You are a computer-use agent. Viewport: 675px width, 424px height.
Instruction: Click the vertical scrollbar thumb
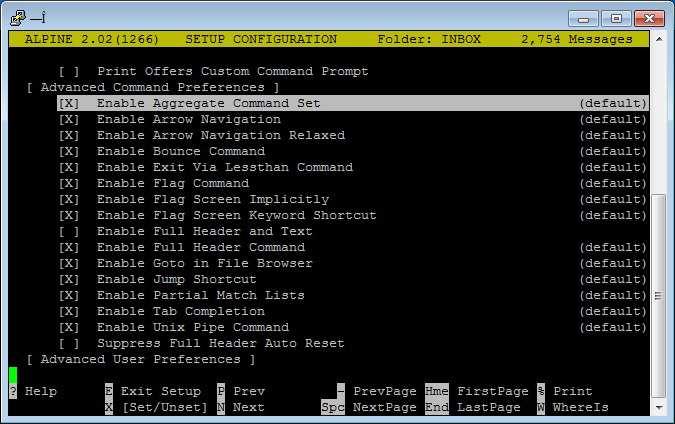click(659, 296)
